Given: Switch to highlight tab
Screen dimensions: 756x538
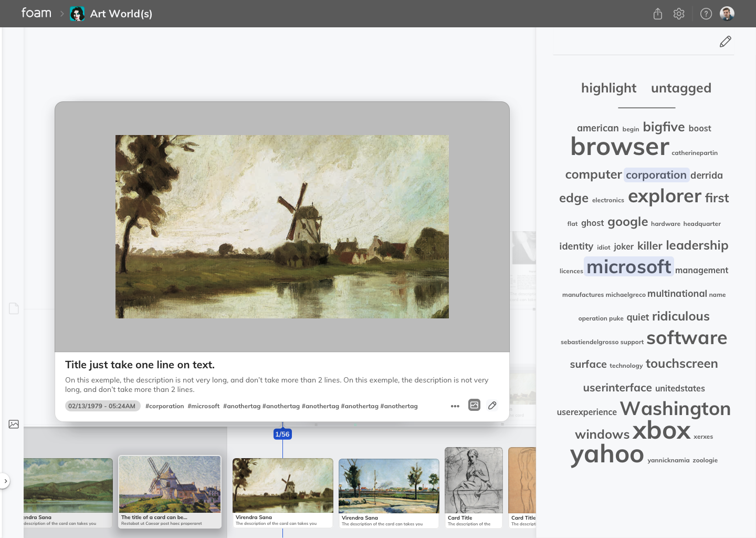Looking at the screenshot, I should click(x=608, y=88).
